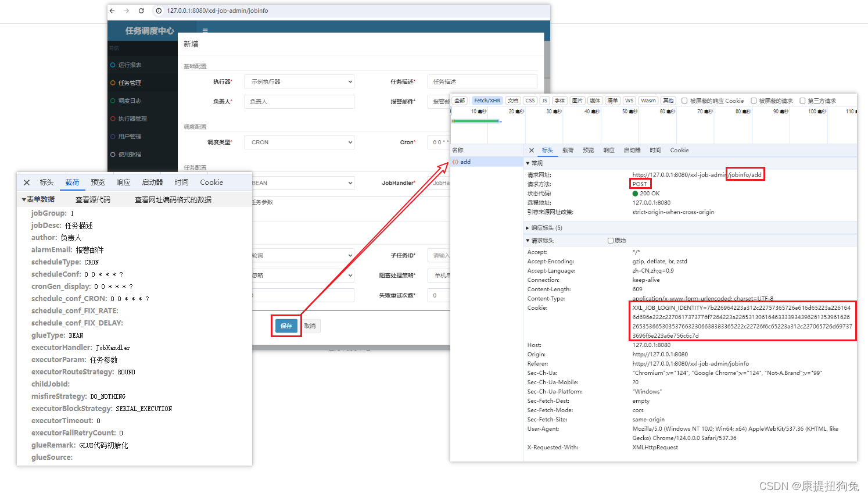Switch to 预览 tab in network details
The image size is (868, 497).
[589, 150]
